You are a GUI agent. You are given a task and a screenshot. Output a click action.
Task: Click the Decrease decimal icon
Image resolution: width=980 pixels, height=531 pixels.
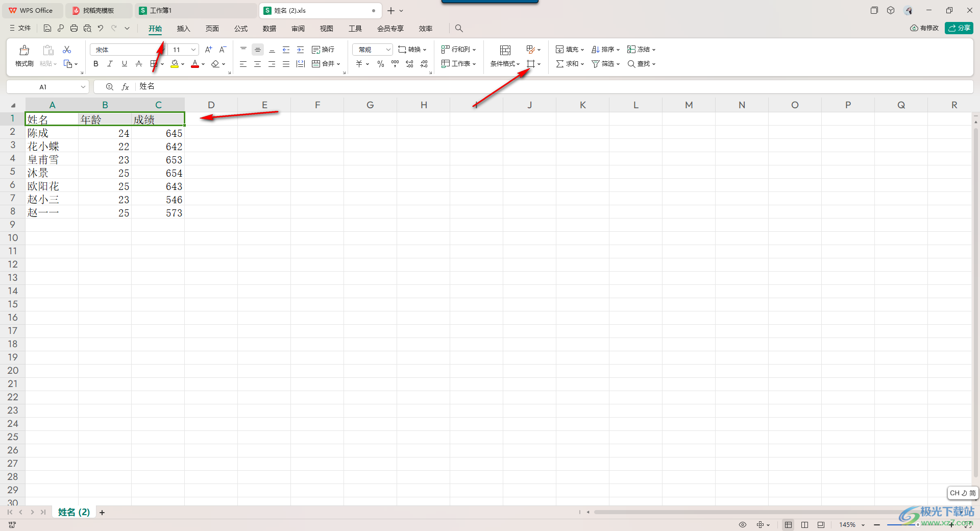[424, 64]
